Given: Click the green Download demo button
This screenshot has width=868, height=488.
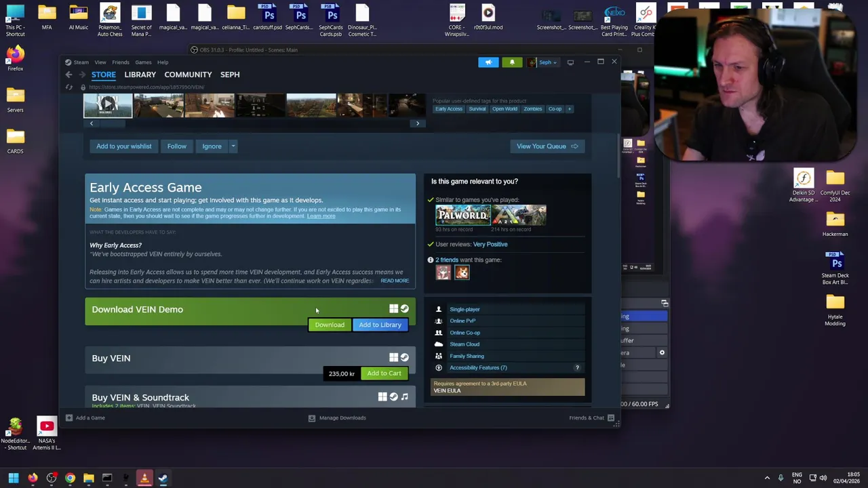Looking at the screenshot, I should pyautogui.click(x=330, y=325).
